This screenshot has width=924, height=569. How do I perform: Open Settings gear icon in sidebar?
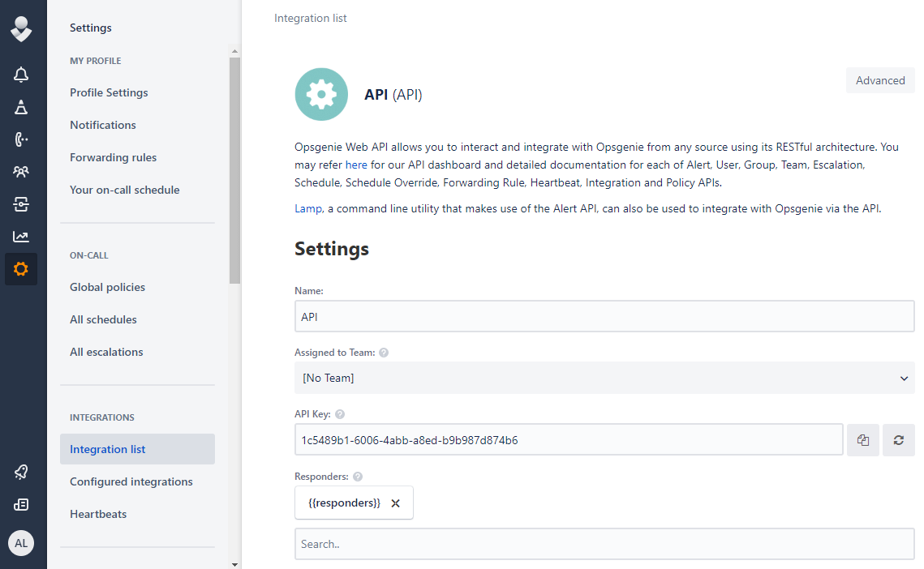(x=21, y=269)
